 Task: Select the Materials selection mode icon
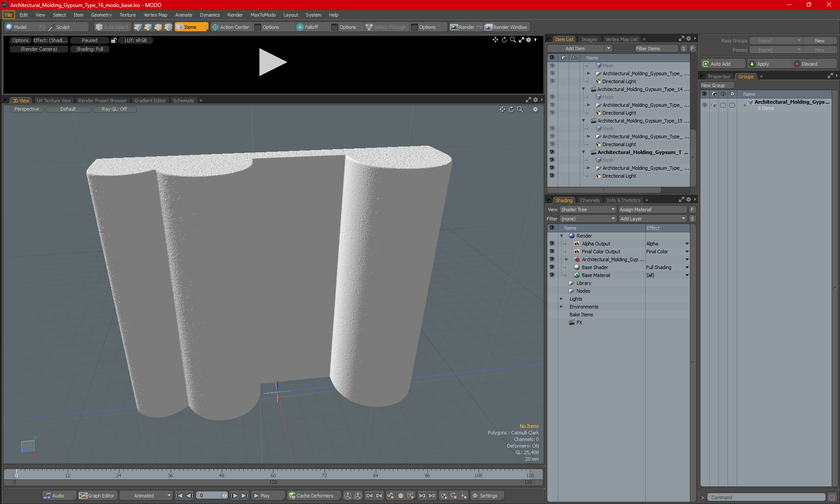click(x=168, y=27)
